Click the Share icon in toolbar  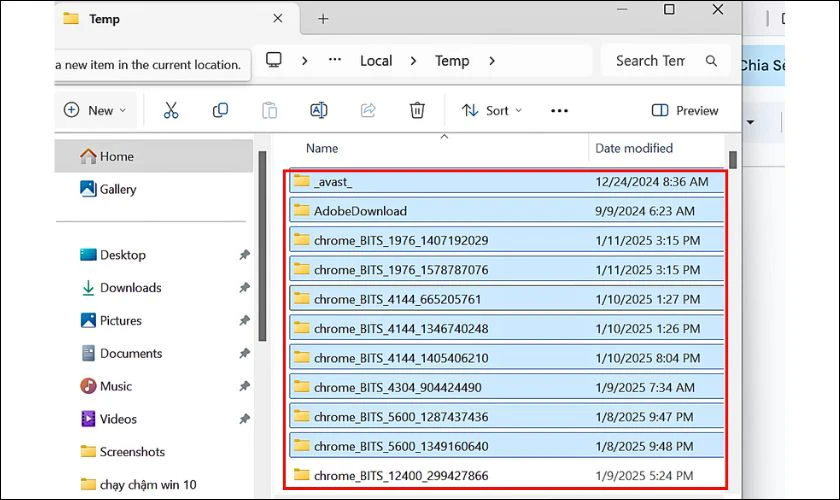click(368, 110)
